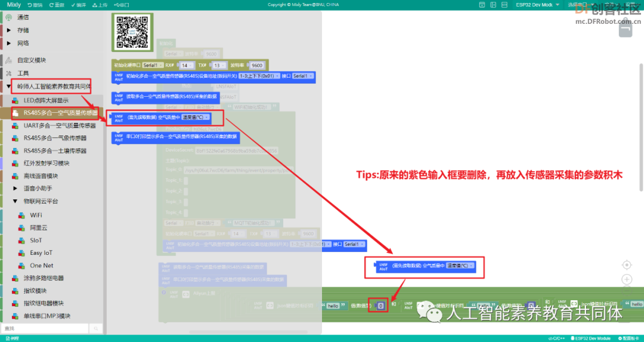
Task: Collapse the 物联网云平台 category
Action: click(41, 201)
